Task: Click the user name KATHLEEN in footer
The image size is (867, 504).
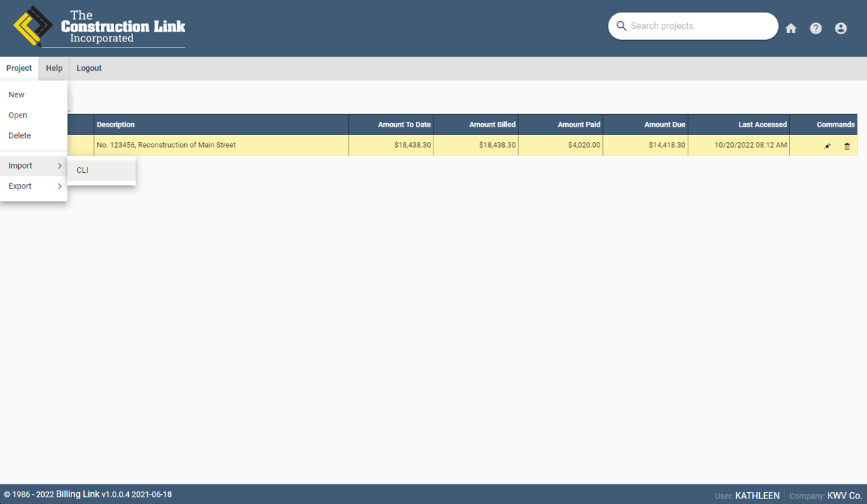Action: [757, 496]
